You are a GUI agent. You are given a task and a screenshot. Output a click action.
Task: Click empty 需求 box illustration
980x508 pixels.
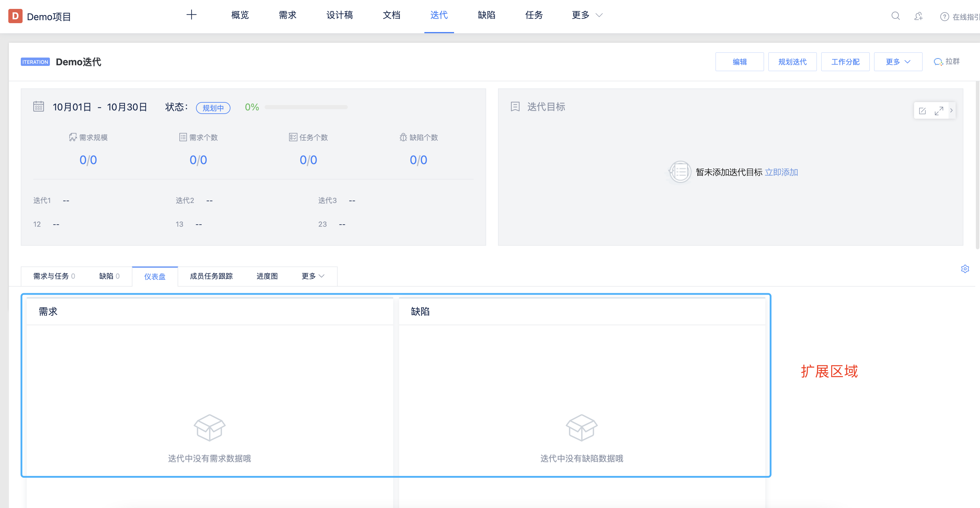point(210,427)
